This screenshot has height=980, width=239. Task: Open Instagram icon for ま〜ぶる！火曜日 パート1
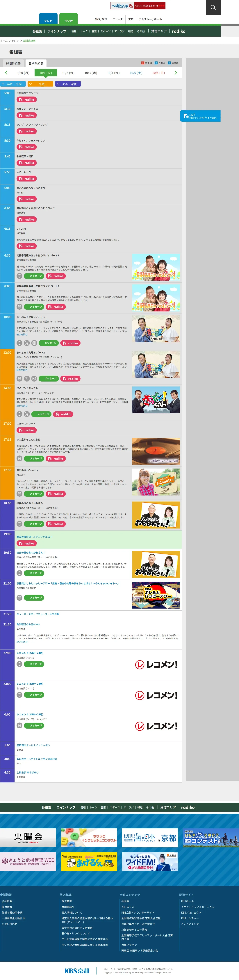[34, 343]
